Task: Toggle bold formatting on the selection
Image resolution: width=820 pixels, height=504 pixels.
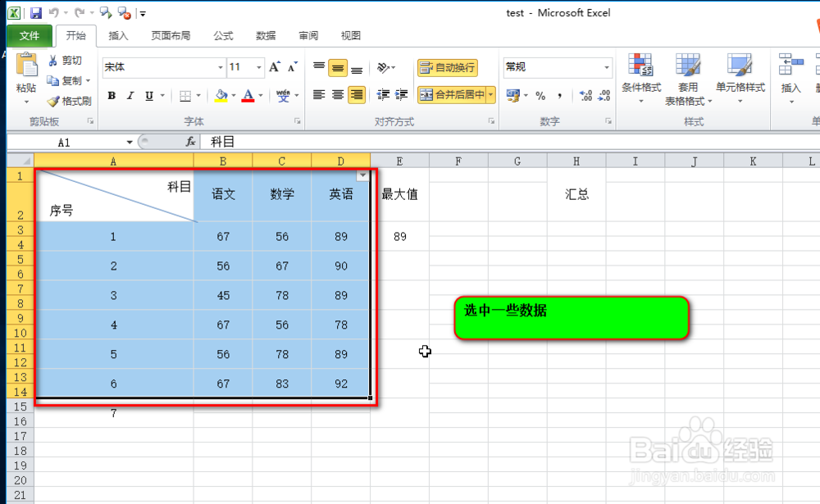Action: point(111,96)
